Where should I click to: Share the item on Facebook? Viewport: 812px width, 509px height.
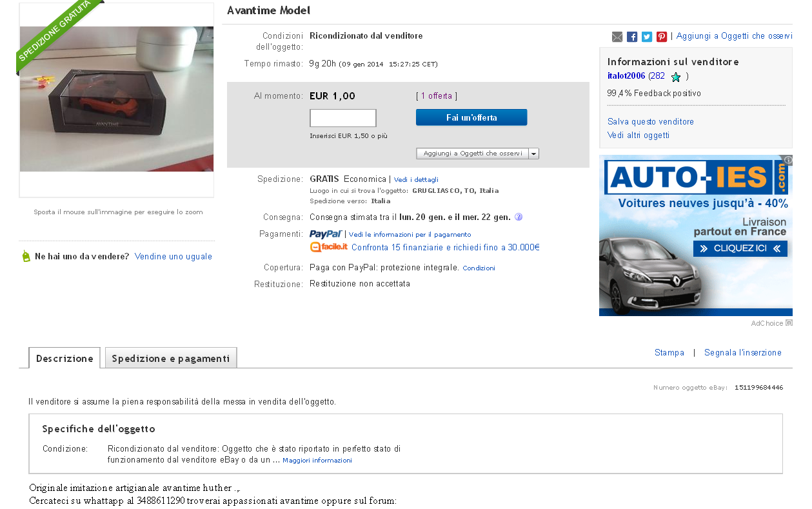pos(632,37)
